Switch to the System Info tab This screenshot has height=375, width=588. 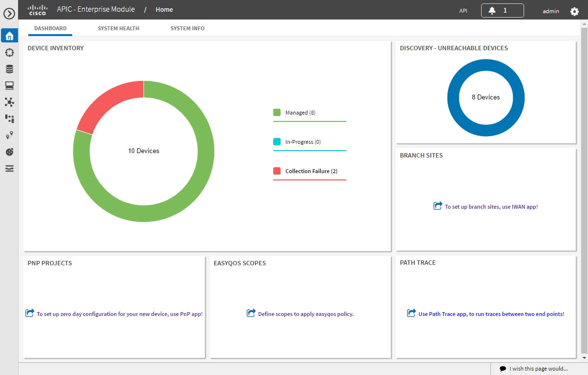click(x=187, y=28)
